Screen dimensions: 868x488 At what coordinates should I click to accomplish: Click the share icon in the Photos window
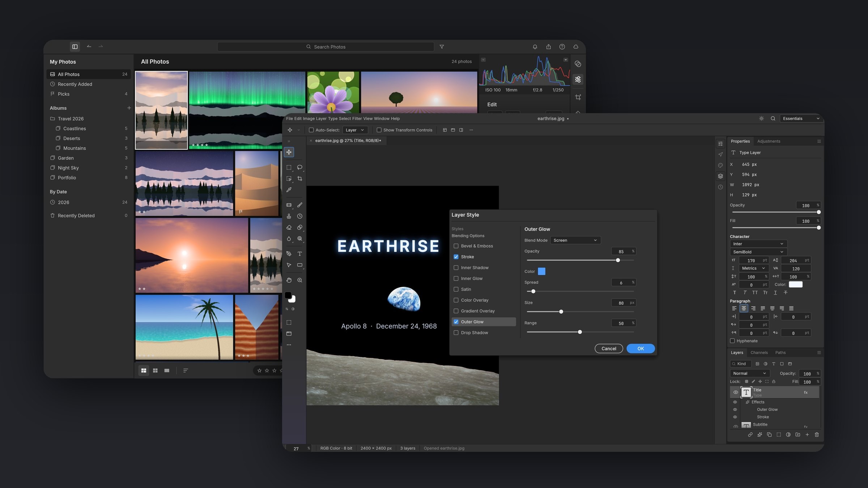[x=549, y=47]
